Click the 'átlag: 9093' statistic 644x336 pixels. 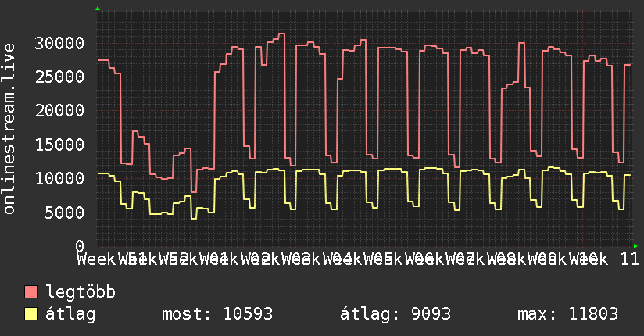(x=395, y=314)
